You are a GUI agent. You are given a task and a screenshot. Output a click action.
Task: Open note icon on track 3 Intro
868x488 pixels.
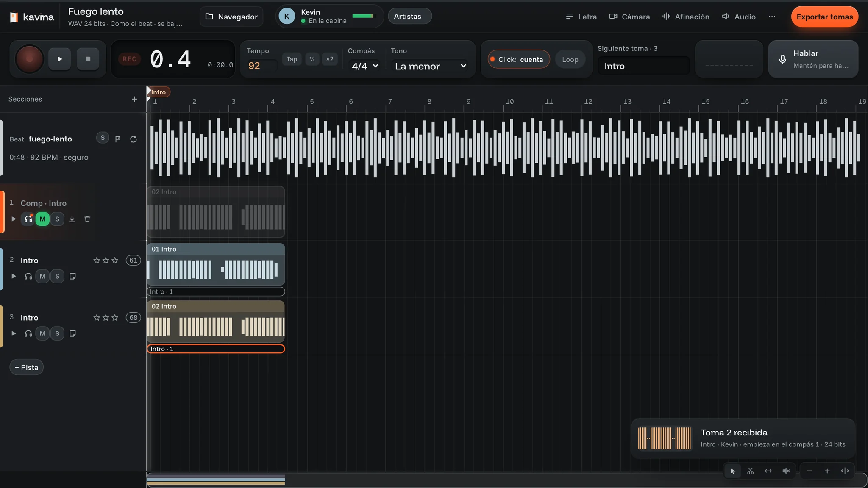[72, 333]
